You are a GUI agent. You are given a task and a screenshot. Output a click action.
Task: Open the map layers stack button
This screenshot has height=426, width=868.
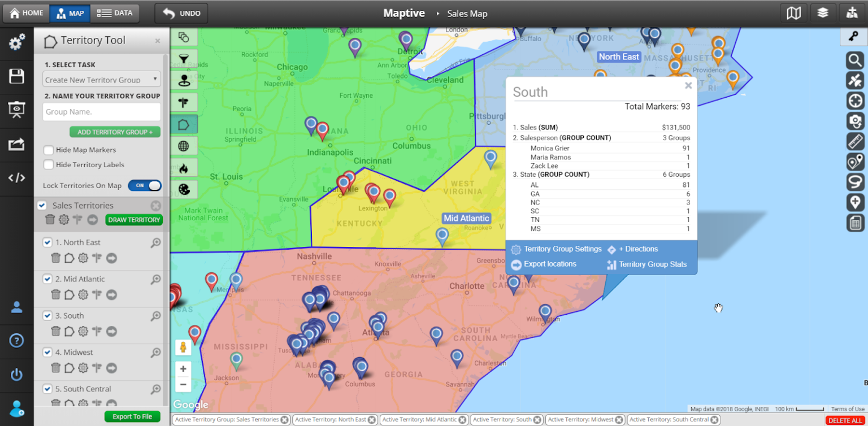823,13
